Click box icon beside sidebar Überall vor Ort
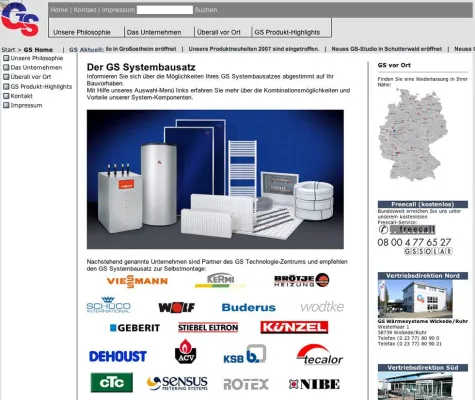 [x=6, y=77]
